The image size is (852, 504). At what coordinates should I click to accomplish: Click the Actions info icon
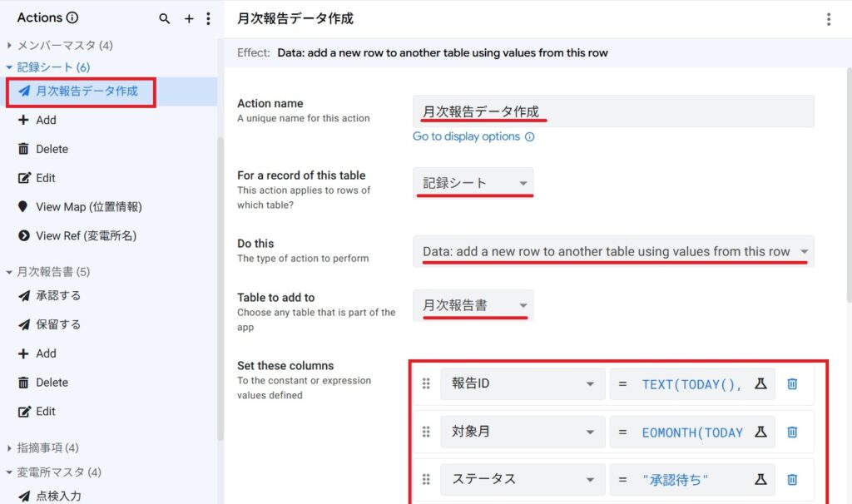click(72, 17)
